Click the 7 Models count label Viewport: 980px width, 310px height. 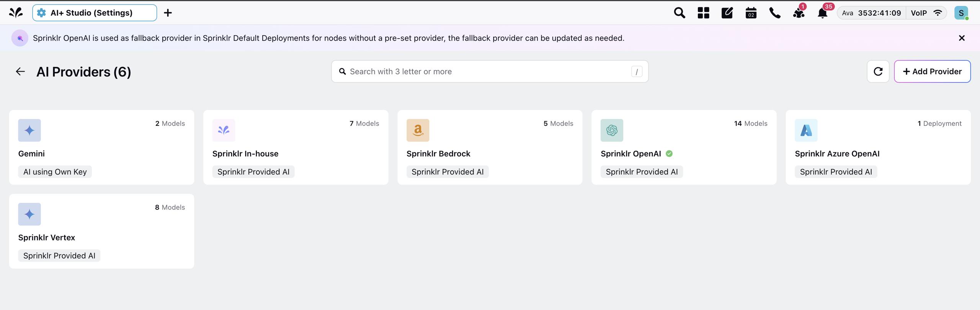tap(364, 124)
